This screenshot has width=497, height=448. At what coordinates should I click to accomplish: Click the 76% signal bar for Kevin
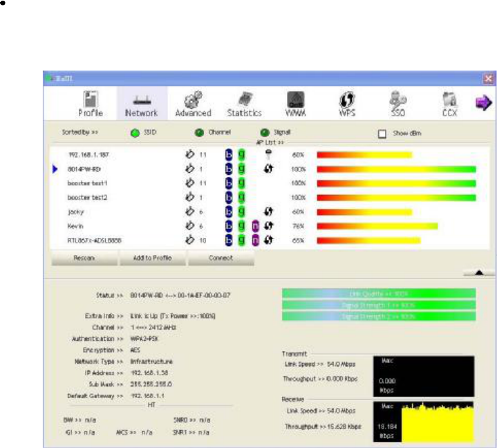(x=377, y=226)
